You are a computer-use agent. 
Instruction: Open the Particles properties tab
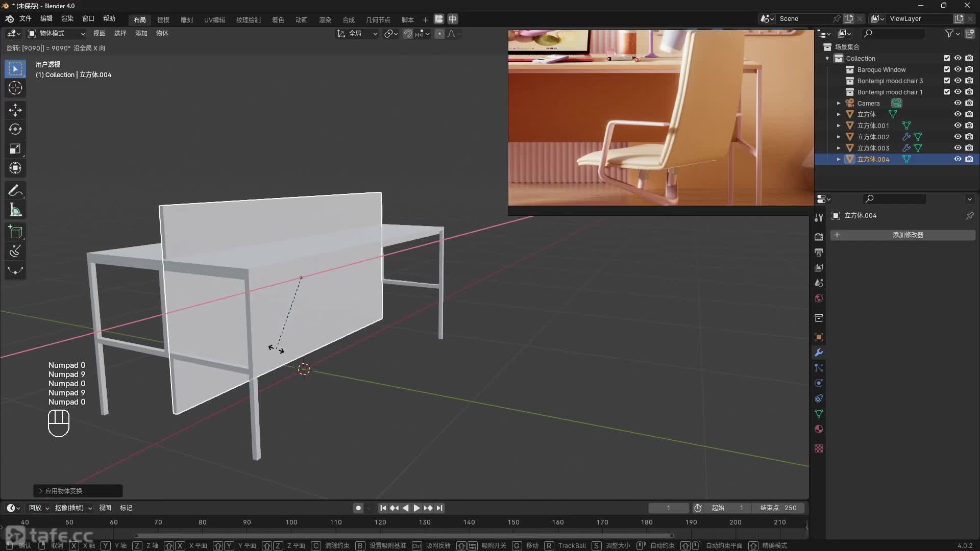pos(819,368)
